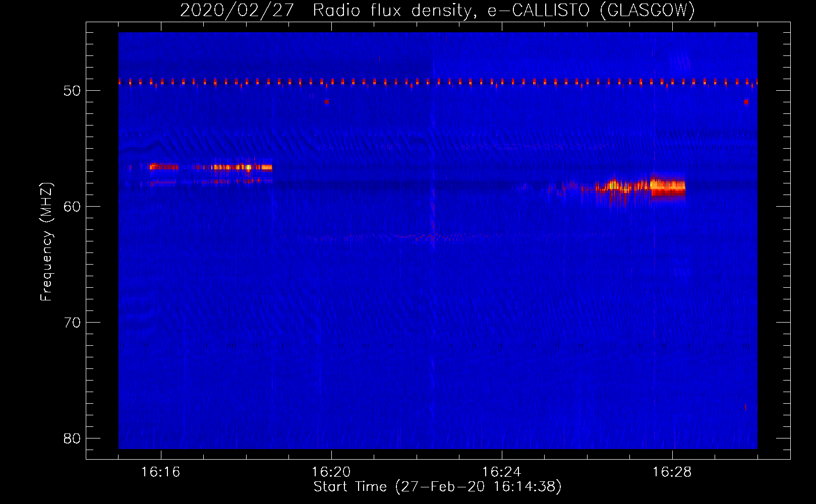Screen dimensions: 816x504
Task: Click the 16:20 time tick label
Action: tap(331, 472)
